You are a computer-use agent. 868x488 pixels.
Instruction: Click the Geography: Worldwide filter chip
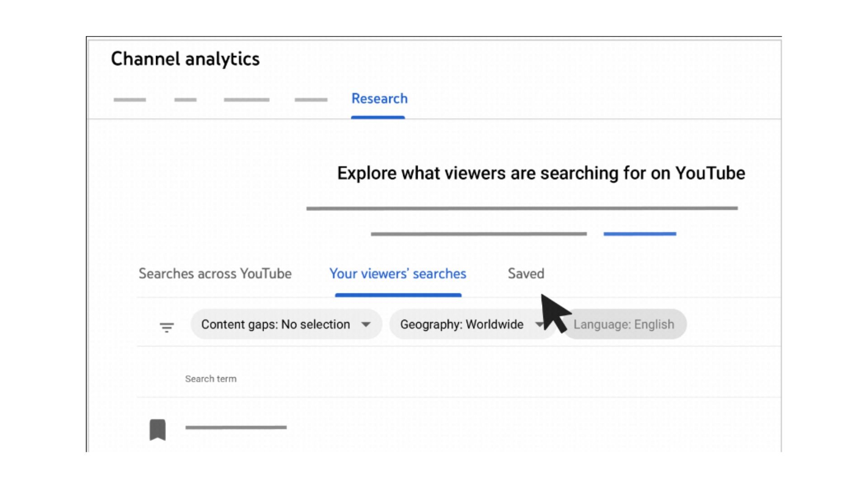coord(461,324)
